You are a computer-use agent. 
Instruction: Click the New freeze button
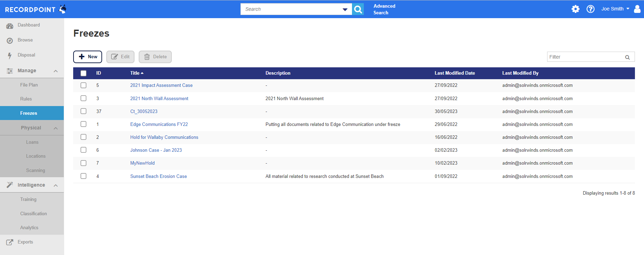pyautogui.click(x=87, y=57)
